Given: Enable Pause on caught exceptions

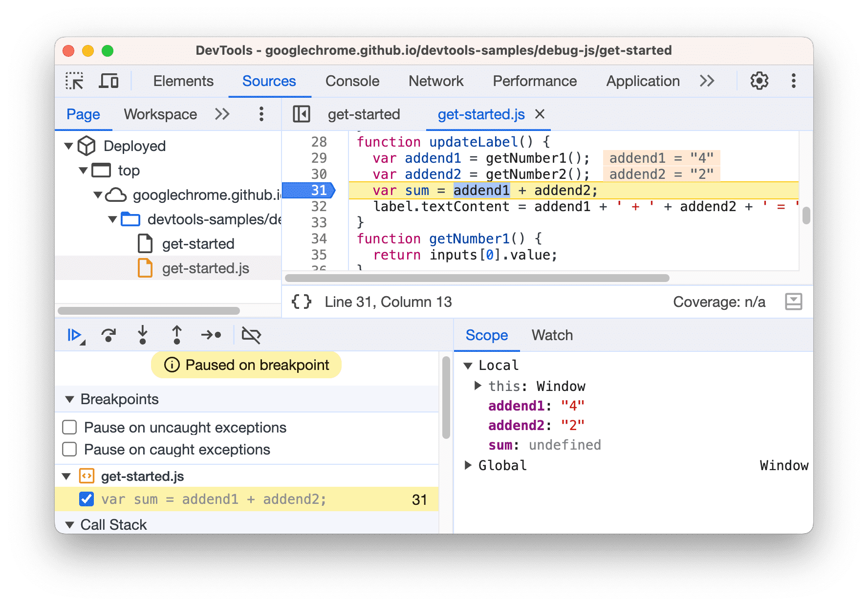Looking at the screenshot, I should [69, 449].
